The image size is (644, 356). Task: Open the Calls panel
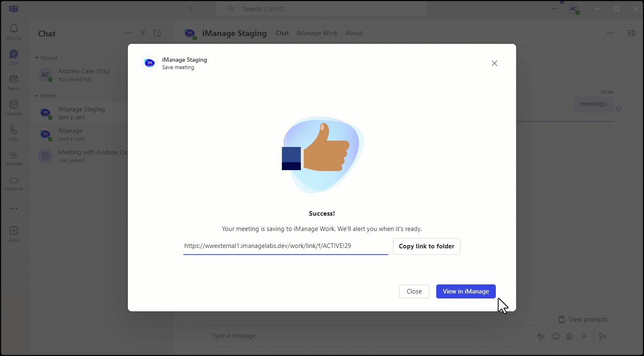(13, 132)
